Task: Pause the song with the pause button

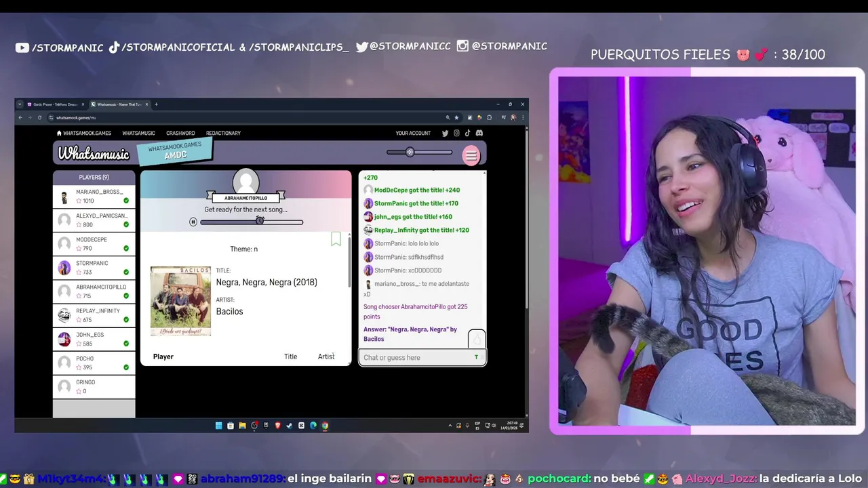Action: (x=193, y=222)
